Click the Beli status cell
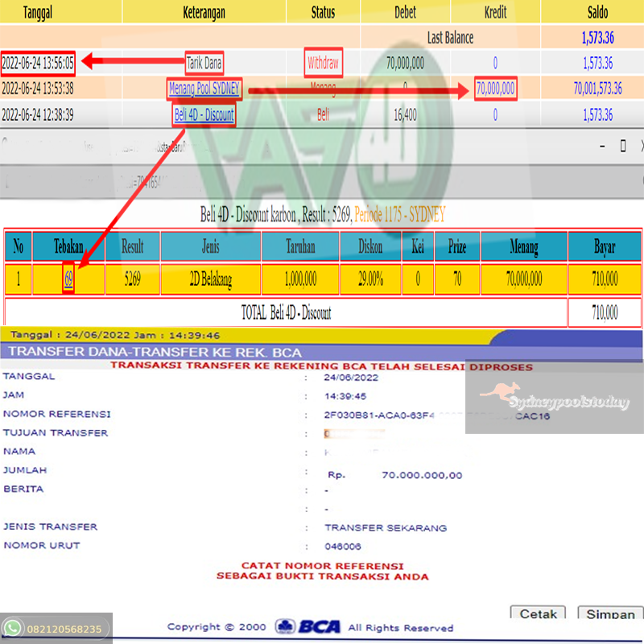Image resolution: width=644 pixels, height=644 pixels. (x=324, y=114)
